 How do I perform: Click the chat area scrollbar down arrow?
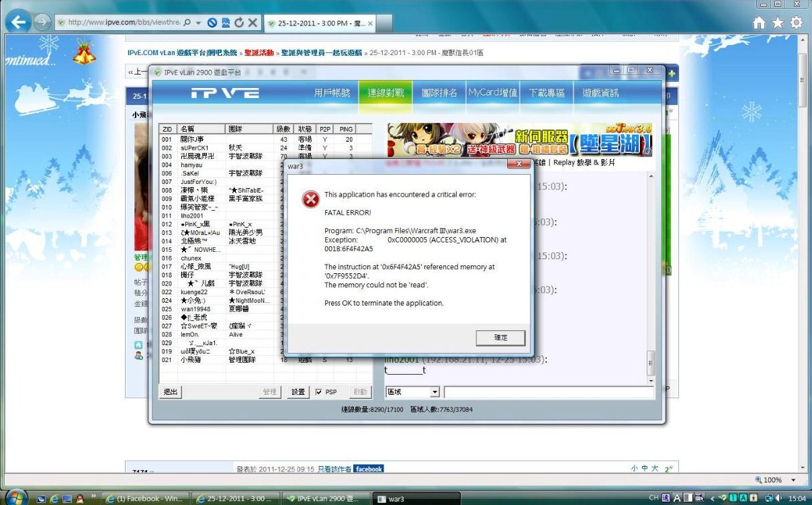[650, 381]
